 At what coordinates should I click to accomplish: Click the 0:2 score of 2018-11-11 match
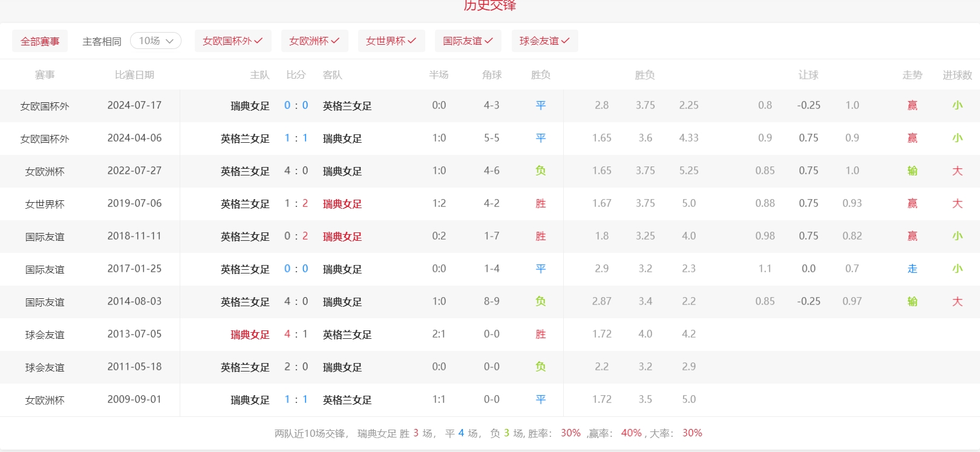[x=296, y=236]
